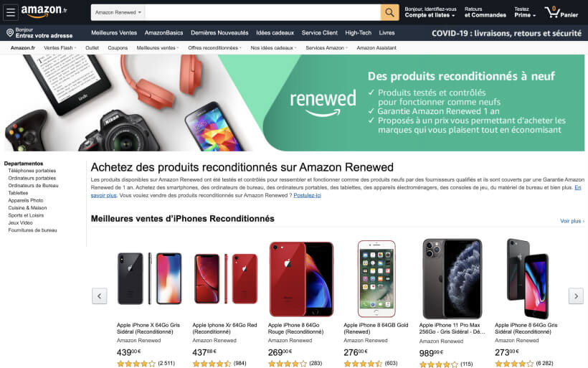Select High-Tech from the navigation bar

click(x=358, y=33)
